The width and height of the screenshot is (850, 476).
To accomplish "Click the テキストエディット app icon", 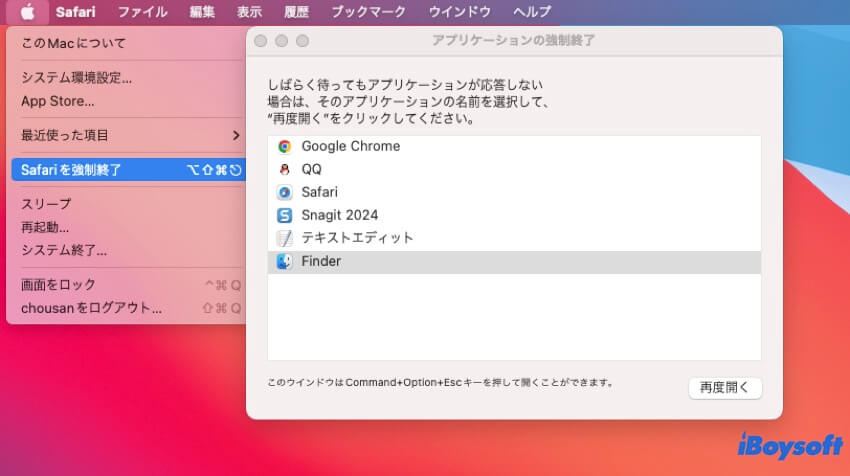I will tap(285, 238).
